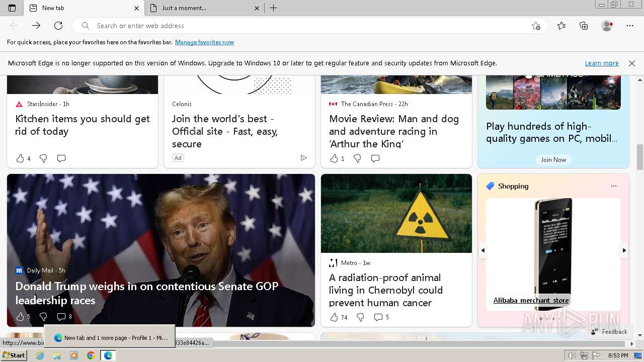644x362 pixels.
Task: Close the New tab tab
Action: 136,8
